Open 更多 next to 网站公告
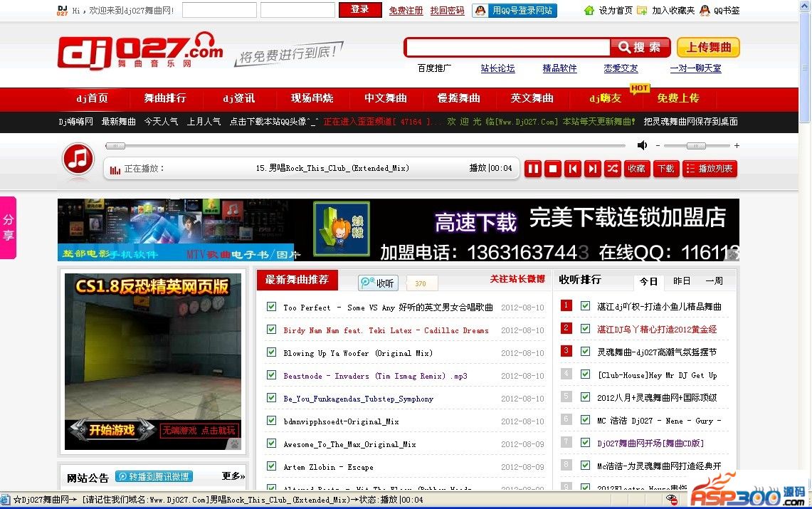 coord(233,476)
